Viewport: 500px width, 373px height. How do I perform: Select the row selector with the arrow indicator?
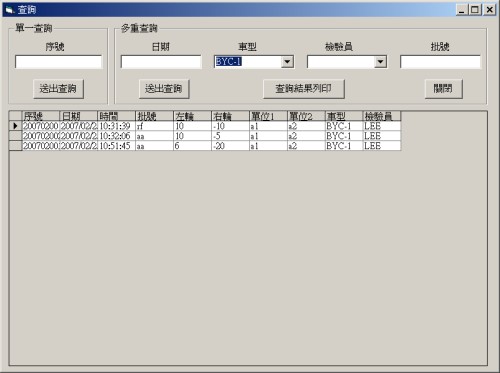tap(15, 126)
